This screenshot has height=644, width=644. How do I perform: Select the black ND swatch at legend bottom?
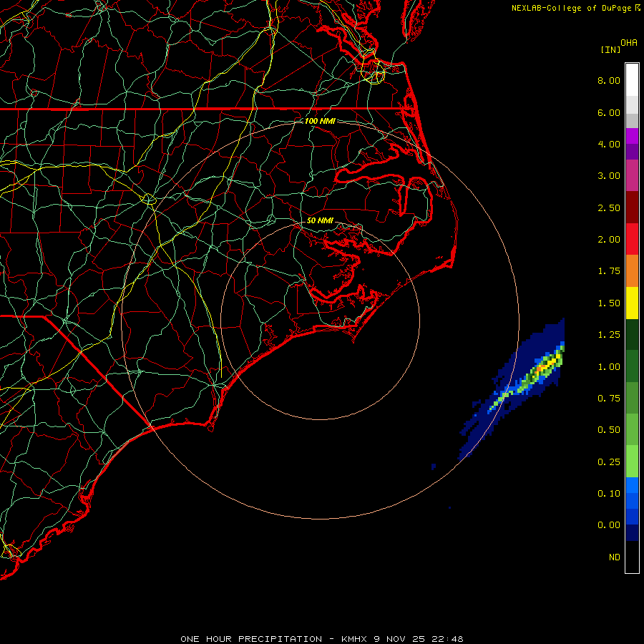coord(632,557)
